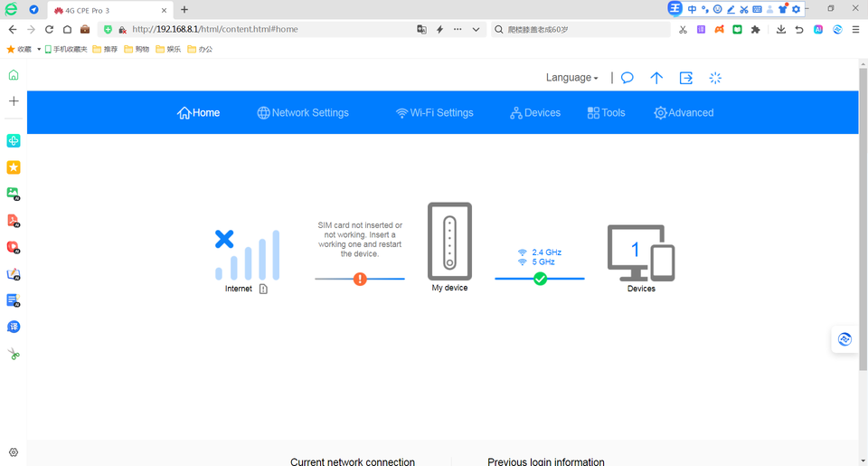Open Network Settings tab
868x466 pixels.
[x=303, y=113]
